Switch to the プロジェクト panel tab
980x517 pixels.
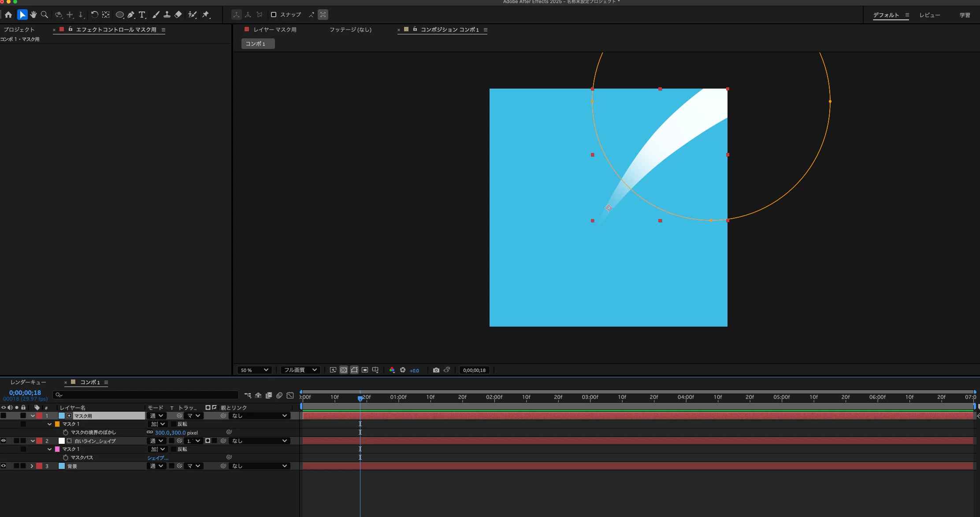[x=19, y=30]
